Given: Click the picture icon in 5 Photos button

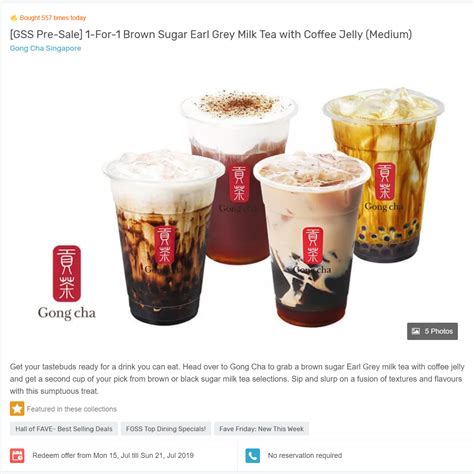Looking at the screenshot, I should (416, 331).
